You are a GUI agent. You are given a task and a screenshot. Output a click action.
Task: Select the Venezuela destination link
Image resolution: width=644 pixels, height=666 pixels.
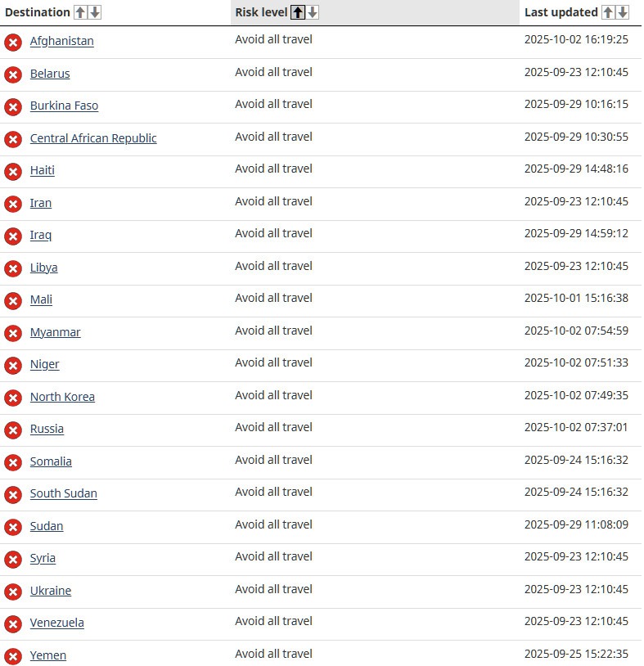click(x=56, y=623)
